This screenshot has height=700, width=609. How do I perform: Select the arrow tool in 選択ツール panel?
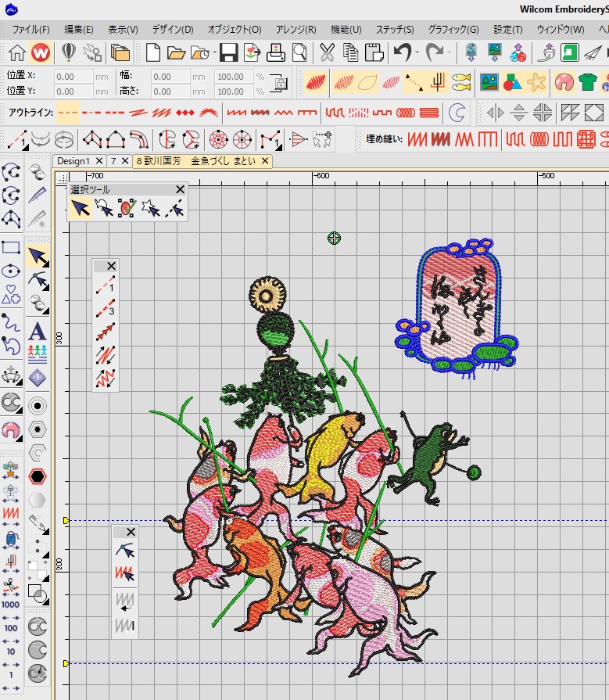tap(81, 209)
